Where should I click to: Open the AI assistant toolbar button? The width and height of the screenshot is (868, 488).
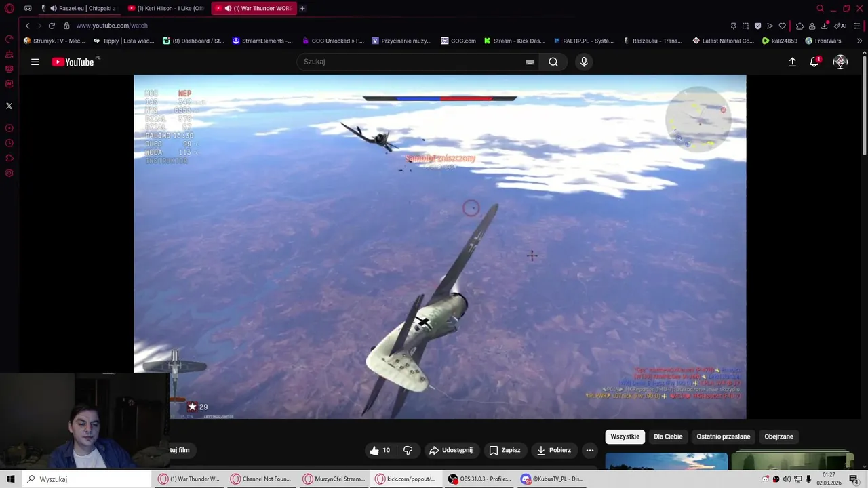(x=841, y=26)
